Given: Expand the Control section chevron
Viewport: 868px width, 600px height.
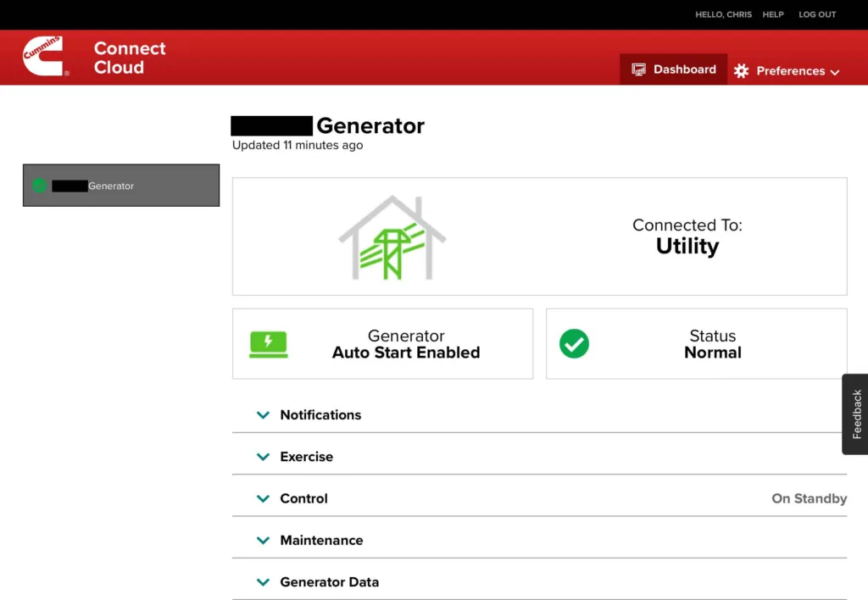Looking at the screenshot, I should [x=263, y=498].
